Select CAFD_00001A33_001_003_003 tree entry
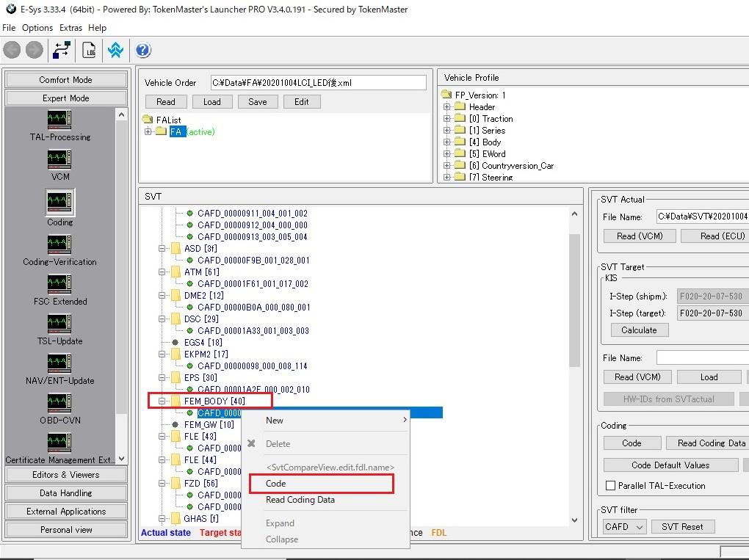This screenshot has height=560, width=749. 253,330
